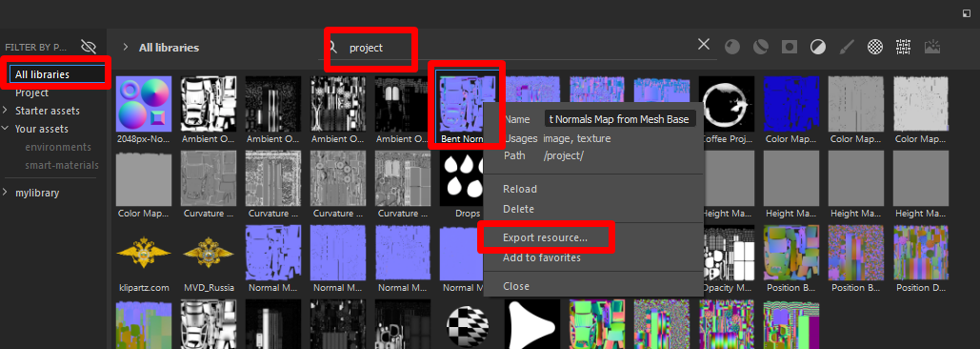Filter assets by Materials sphere icon

[x=731, y=47]
